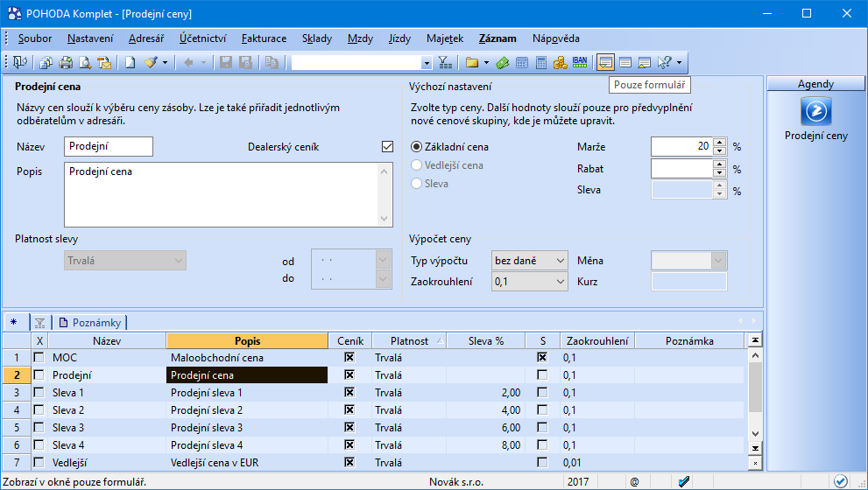Click into the Popis text area
Image resolution: width=868 pixels, height=490 pixels.
click(228, 194)
